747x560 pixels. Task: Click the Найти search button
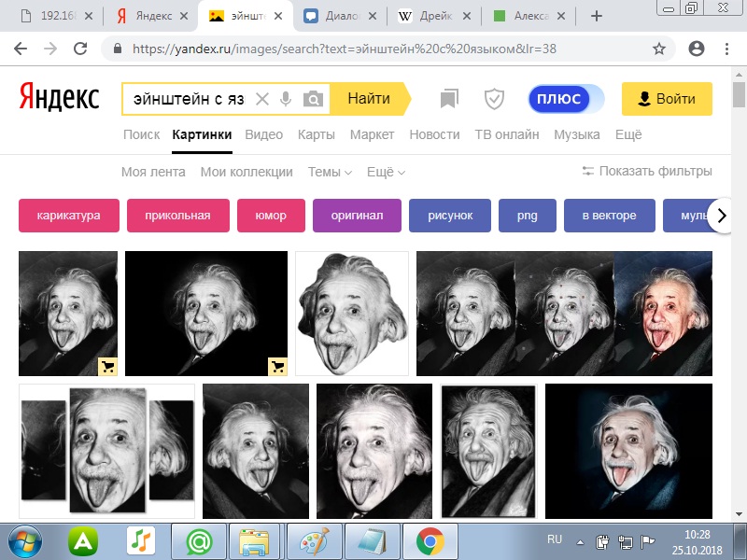pyautogui.click(x=370, y=99)
